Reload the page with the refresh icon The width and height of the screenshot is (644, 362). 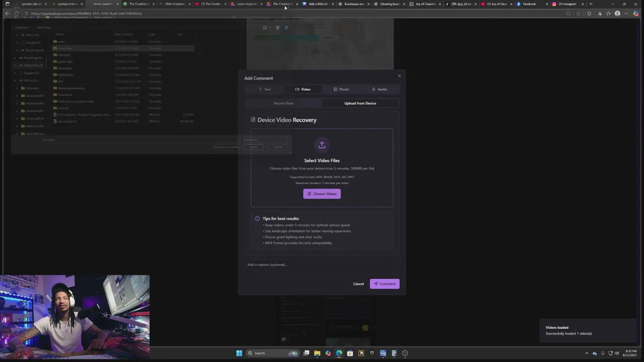[17, 14]
